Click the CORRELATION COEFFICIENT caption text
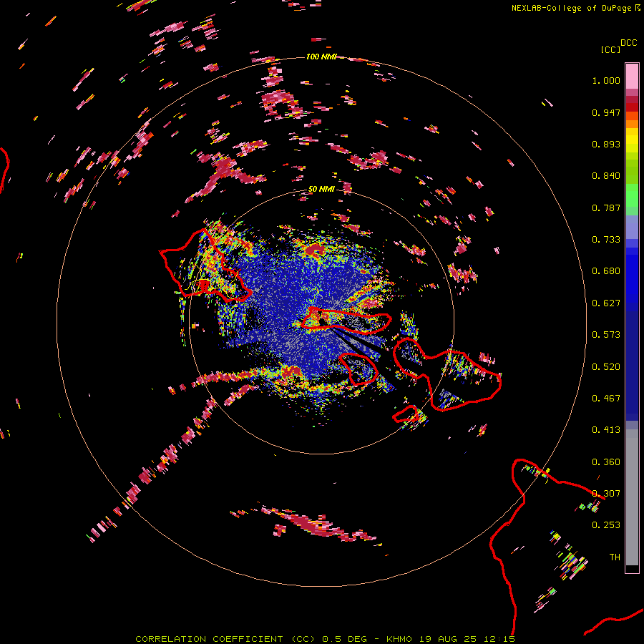This screenshot has width=644, height=644. [x=209, y=639]
